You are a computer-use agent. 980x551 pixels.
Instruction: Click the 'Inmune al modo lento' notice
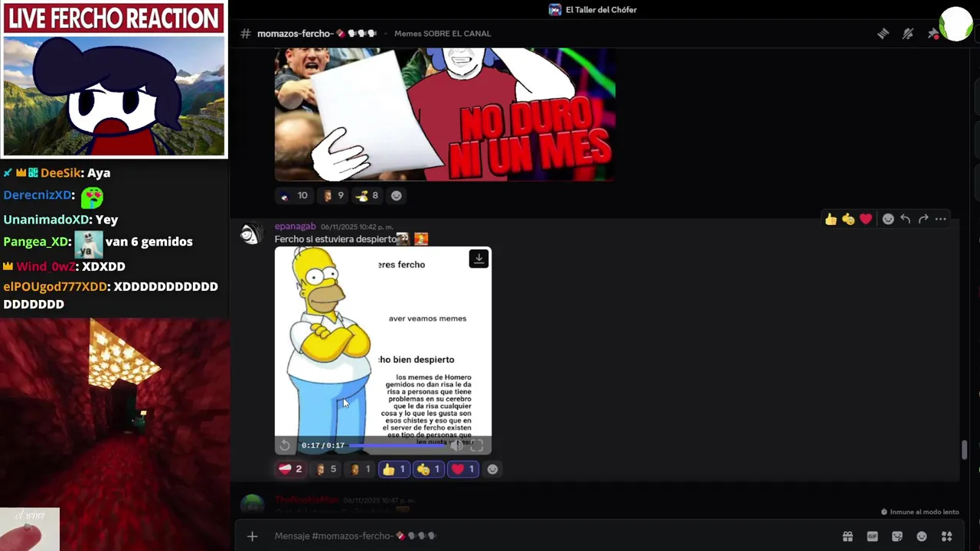coord(920,512)
